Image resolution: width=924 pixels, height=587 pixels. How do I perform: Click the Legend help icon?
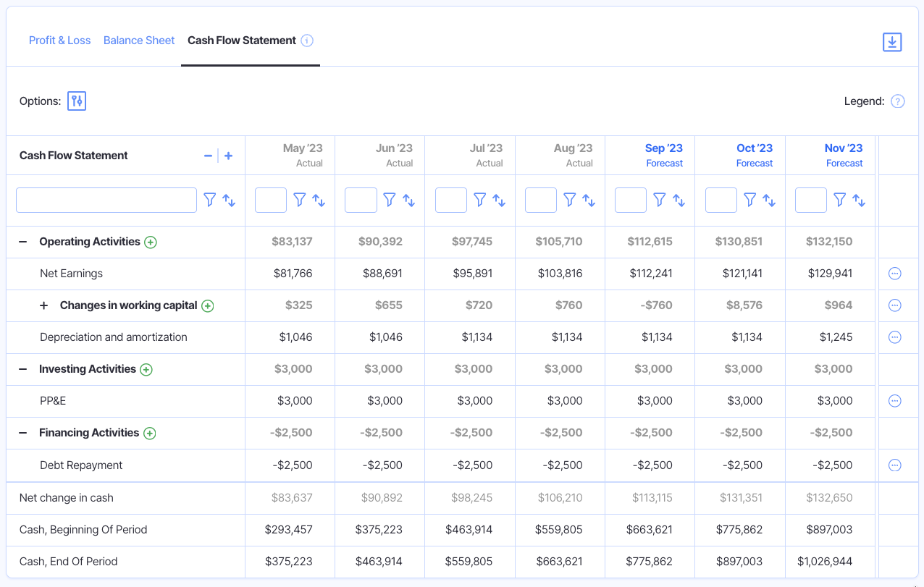click(x=897, y=101)
